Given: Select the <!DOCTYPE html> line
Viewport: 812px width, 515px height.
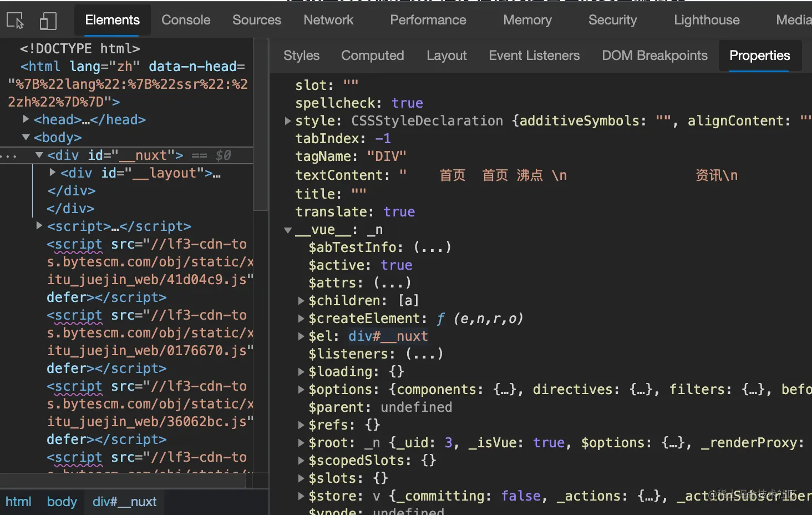Looking at the screenshot, I should click(x=80, y=48).
